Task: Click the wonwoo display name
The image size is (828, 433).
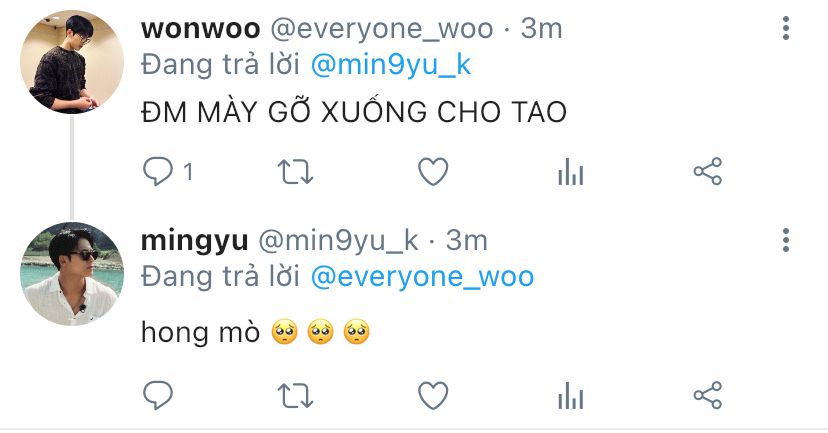Action: point(201,29)
